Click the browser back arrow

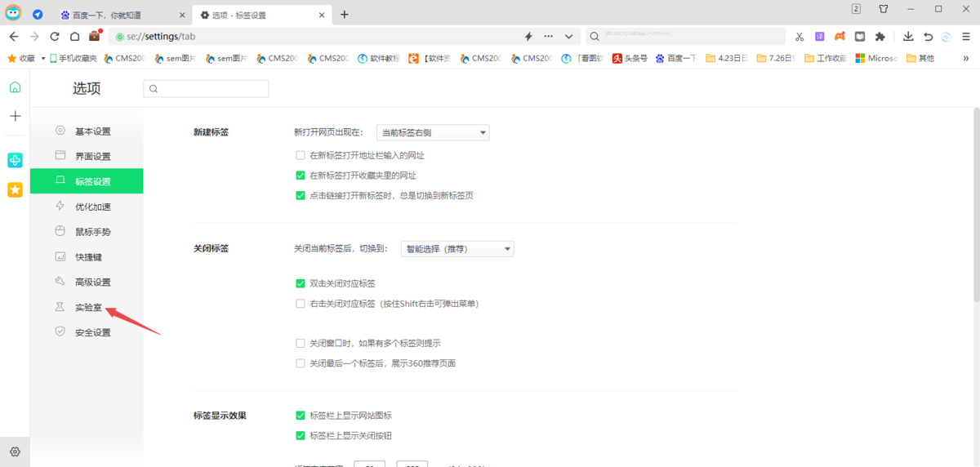(13, 36)
